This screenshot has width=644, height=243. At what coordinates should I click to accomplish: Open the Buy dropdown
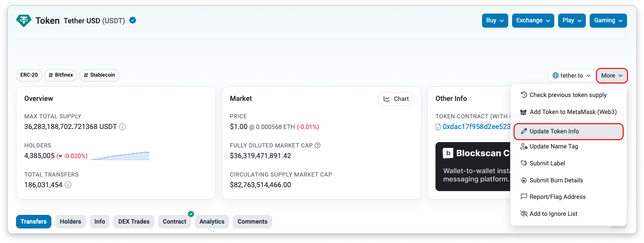click(x=495, y=20)
